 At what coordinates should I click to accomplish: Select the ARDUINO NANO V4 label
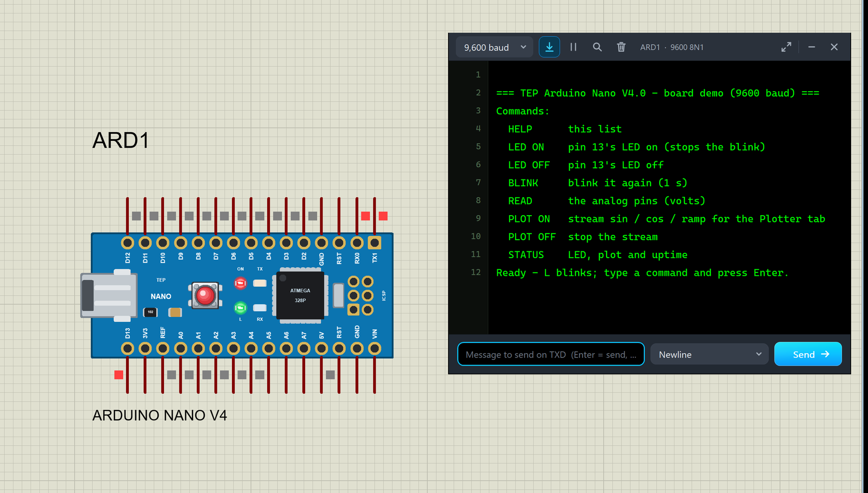160,415
